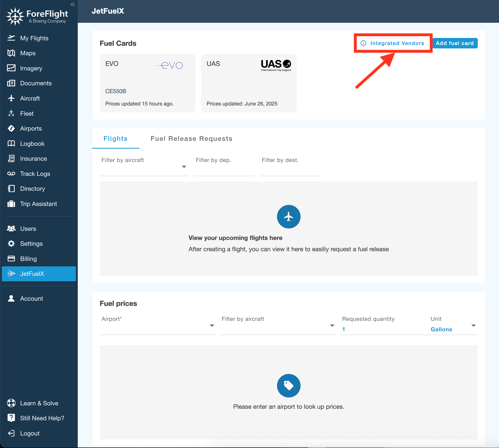This screenshot has height=448, width=499.
Task: Click the Settings gear icon
Action: 11,243
